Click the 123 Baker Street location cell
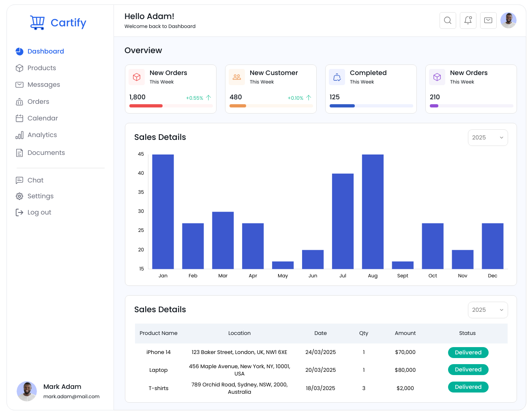 (x=240, y=352)
